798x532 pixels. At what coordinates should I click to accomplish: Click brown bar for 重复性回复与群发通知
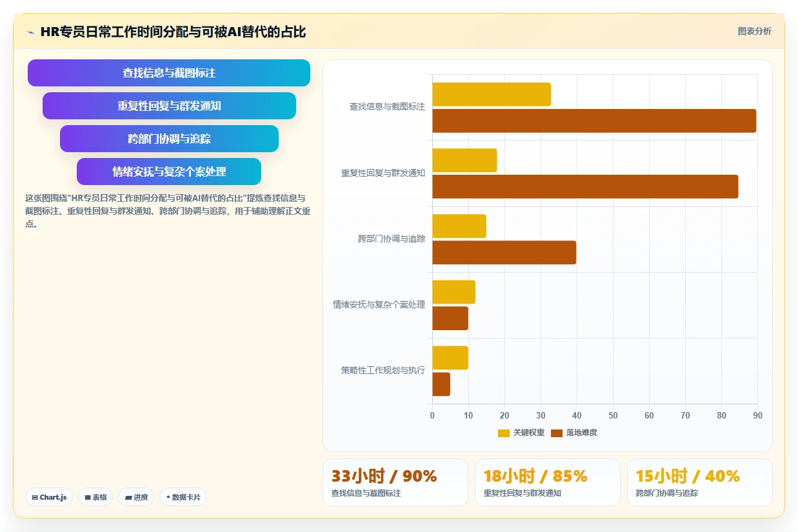pyautogui.click(x=585, y=186)
